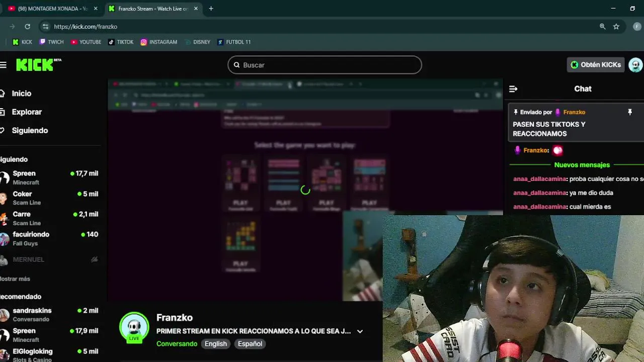Open the YOUTUBE bookmark
The height and width of the screenshot is (362, 644).
pyautogui.click(x=86, y=42)
